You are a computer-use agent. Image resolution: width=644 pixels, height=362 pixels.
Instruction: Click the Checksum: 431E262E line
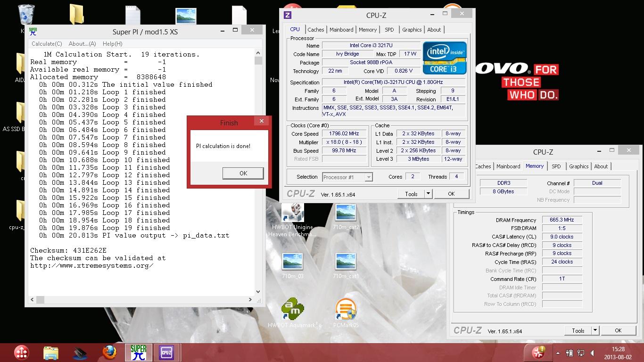pos(68,250)
